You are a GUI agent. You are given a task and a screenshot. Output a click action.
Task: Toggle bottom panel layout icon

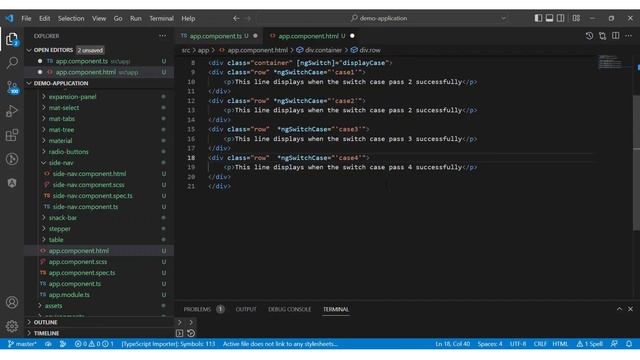549,18
